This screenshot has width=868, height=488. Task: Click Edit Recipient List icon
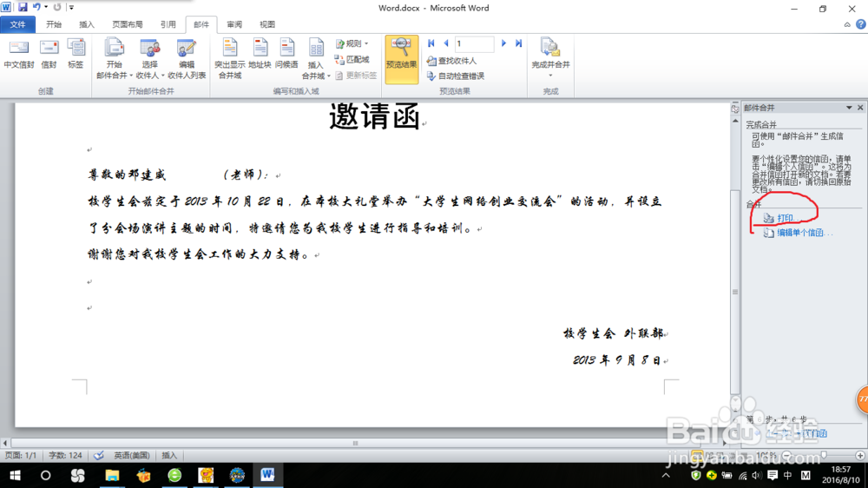click(x=187, y=59)
